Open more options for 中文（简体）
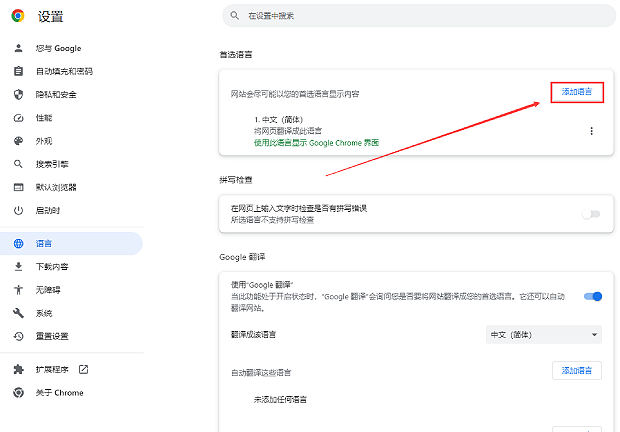The height and width of the screenshot is (432, 620). (x=591, y=131)
